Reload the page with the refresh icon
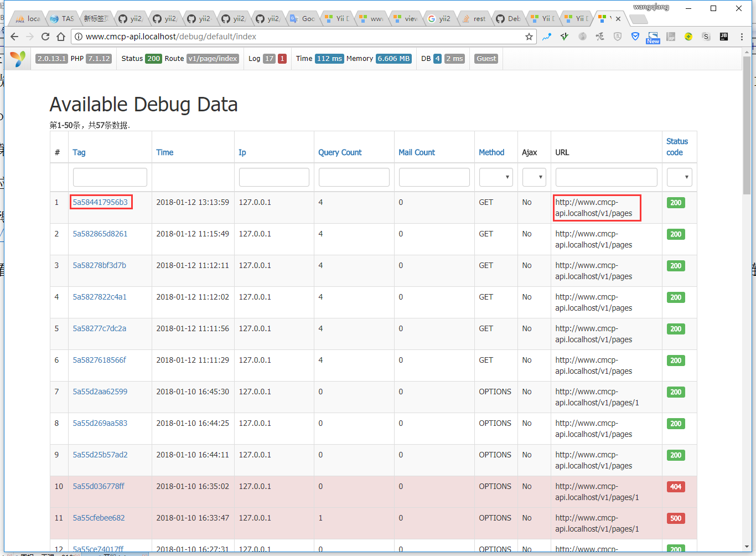The image size is (756, 556). click(45, 37)
